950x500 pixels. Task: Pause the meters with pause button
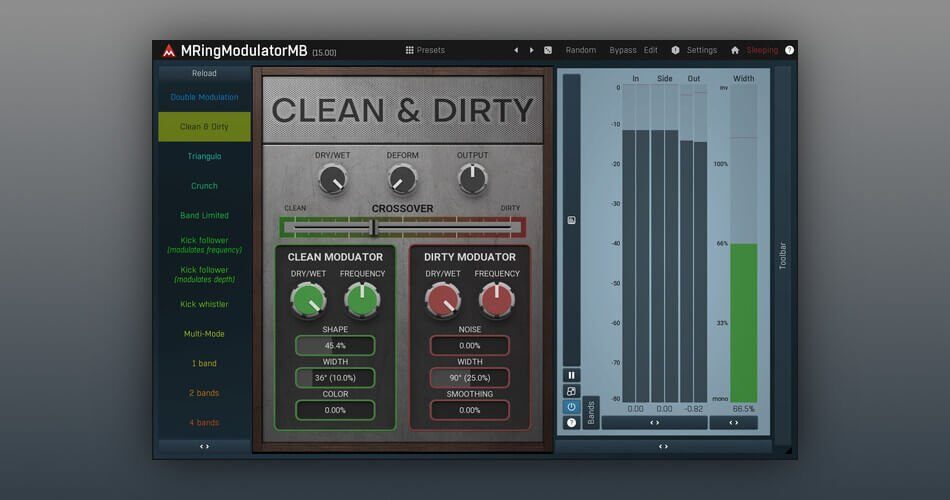(x=571, y=375)
